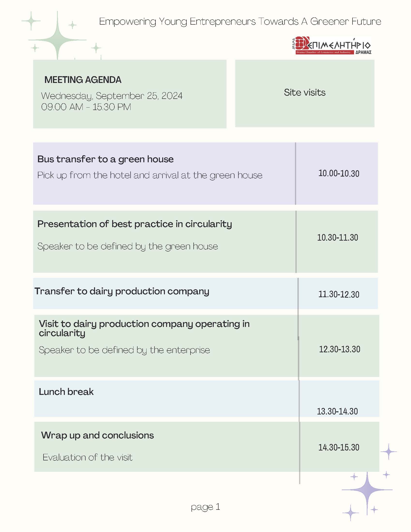Image resolution: width=411 pixels, height=532 pixels.
Task: Select the date Wednesday, September 25, 2024
Action: tap(112, 96)
